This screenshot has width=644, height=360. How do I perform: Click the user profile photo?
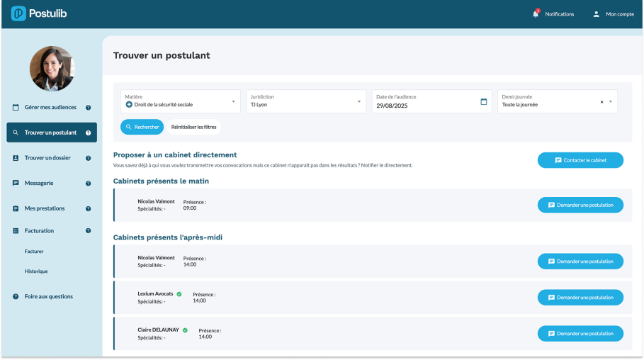coord(52,69)
